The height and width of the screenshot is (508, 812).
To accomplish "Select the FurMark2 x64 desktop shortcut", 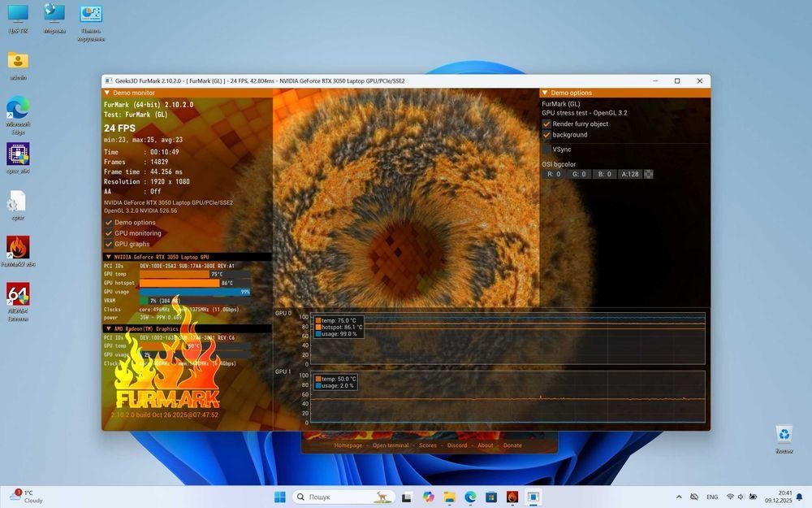I will click(x=18, y=251).
